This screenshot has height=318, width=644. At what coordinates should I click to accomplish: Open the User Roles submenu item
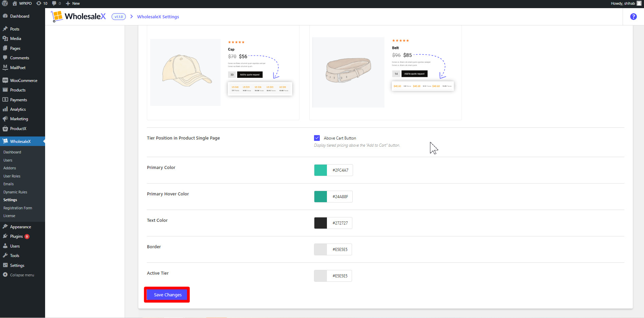(12, 176)
